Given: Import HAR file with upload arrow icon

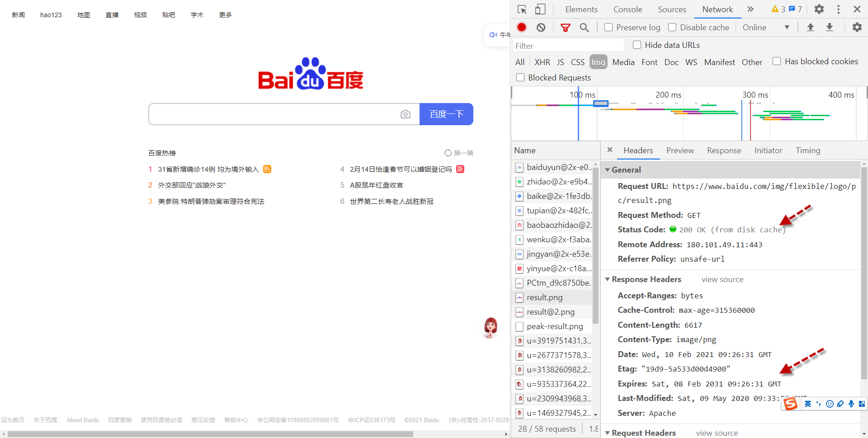Looking at the screenshot, I should point(811,28).
